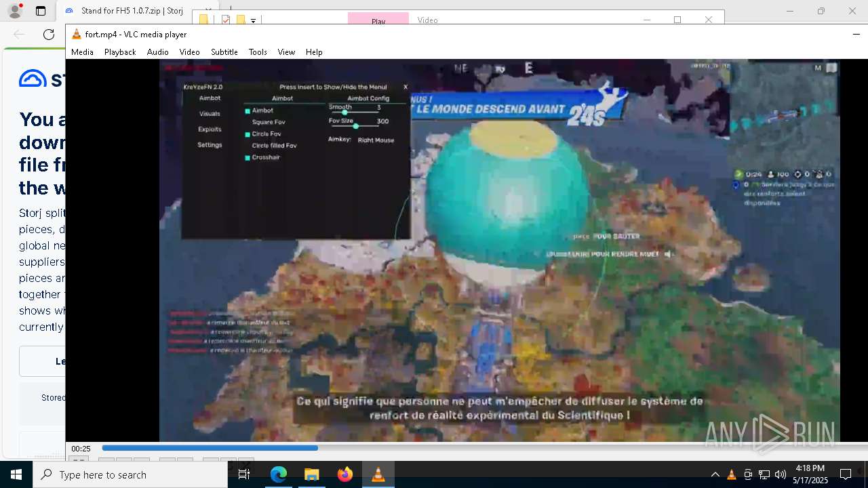Open the browser tab actions menu icon
The width and height of the screenshot is (868, 488).
click(41, 11)
